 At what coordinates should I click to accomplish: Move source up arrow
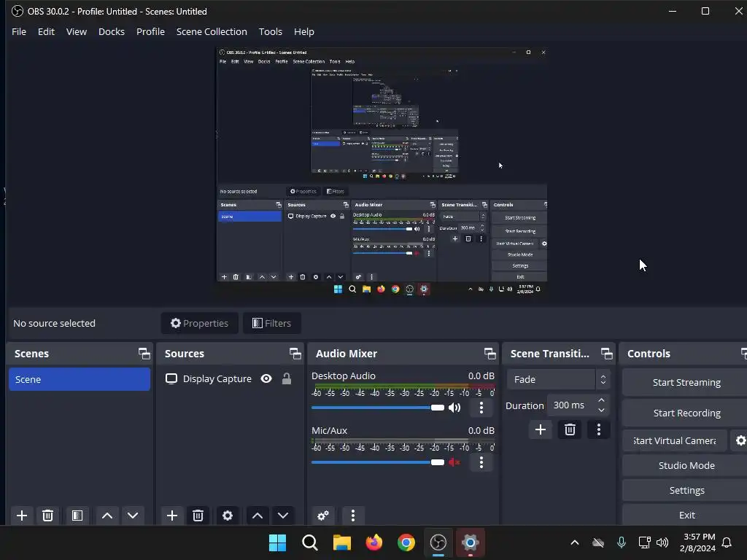click(258, 516)
